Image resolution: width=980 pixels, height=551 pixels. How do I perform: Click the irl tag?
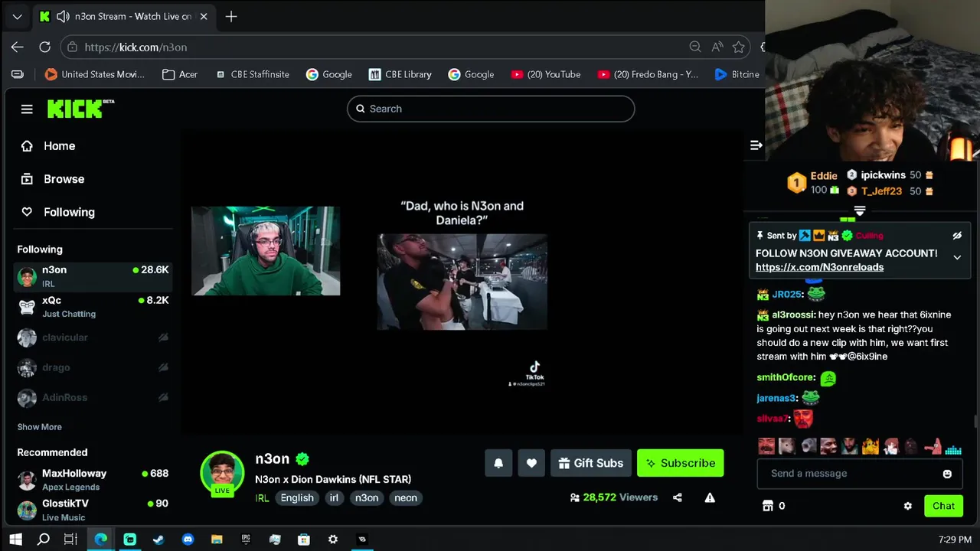(x=334, y=497)
